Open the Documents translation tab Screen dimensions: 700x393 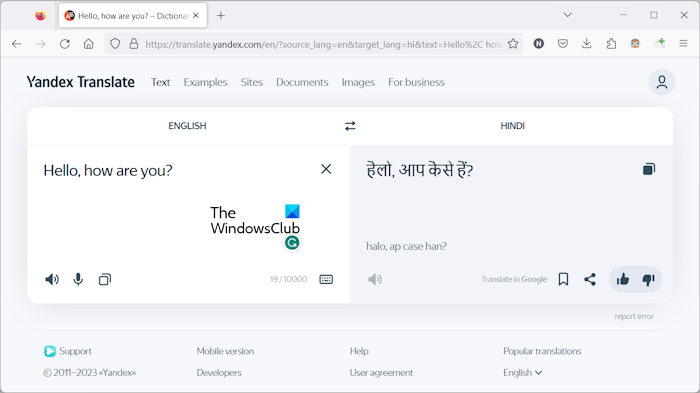point(302,82)
